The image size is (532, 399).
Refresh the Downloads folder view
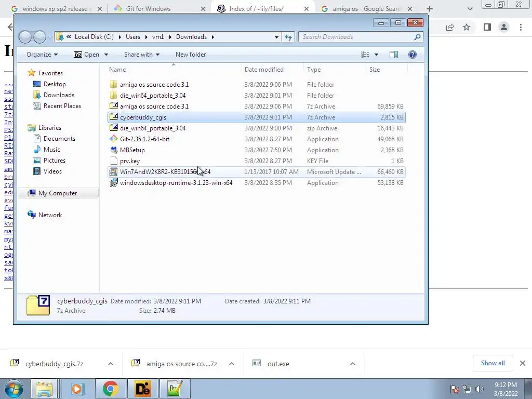tap(288, 37)
